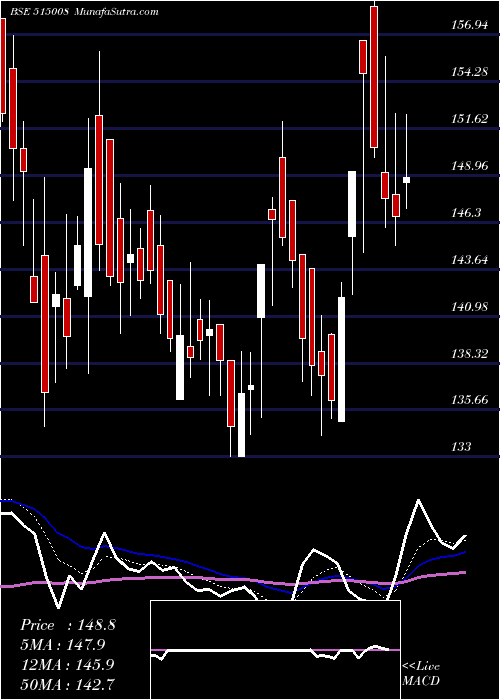Screen dimensions: 500x700
Task: Click the '50MA : 142.7' readout
Action: 67,684
